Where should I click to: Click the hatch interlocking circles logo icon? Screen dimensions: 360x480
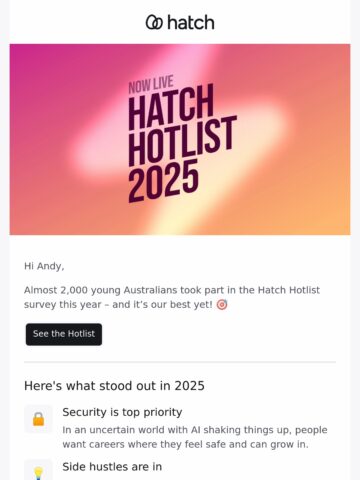[154, 22]
